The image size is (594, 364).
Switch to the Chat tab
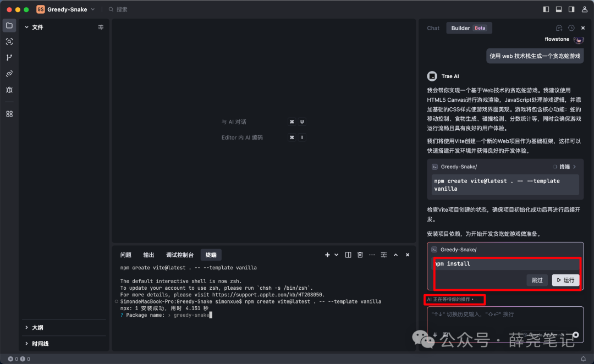[433, 27]
